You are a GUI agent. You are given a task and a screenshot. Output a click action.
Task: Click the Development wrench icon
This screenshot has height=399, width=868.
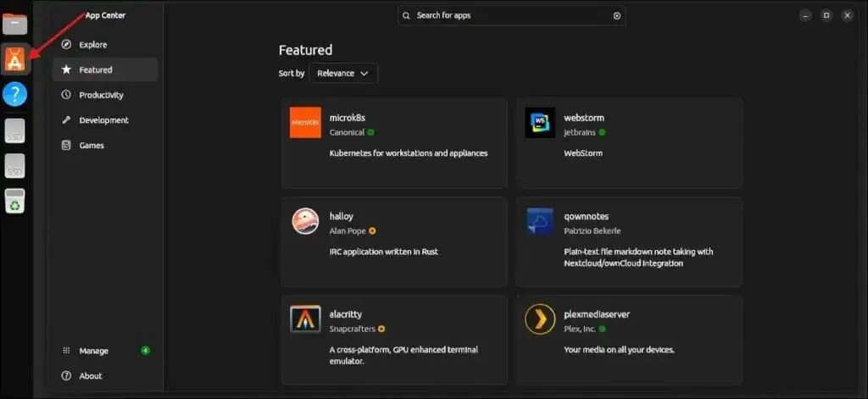tap(66, 120)
